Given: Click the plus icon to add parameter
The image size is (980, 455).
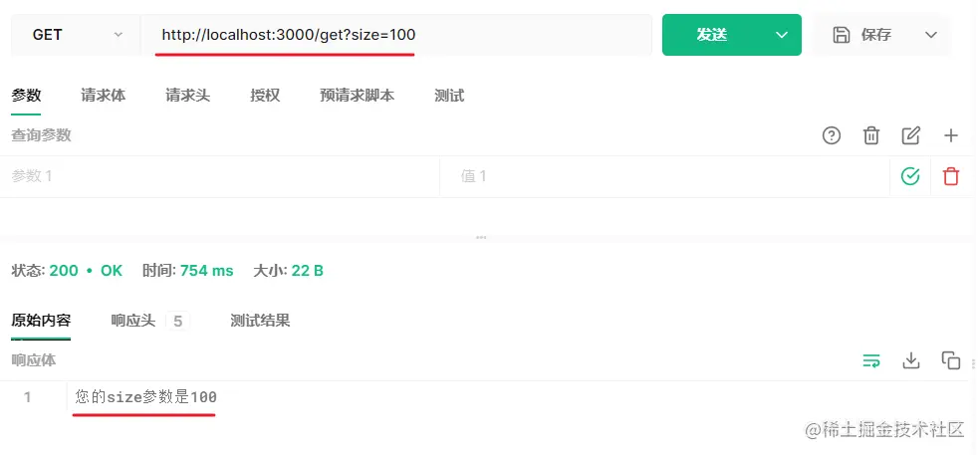Looking at the screenshot, I should tap(951, 135).
